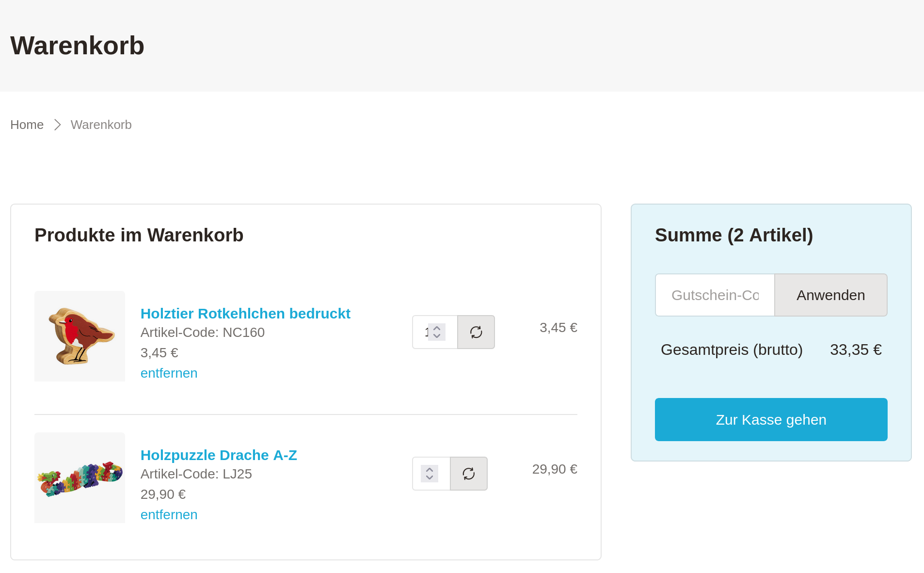Refresh quantity for Holzpuzzle Drache A-Z
Screen dimensions: 924x573
click(x=468, y=474)
